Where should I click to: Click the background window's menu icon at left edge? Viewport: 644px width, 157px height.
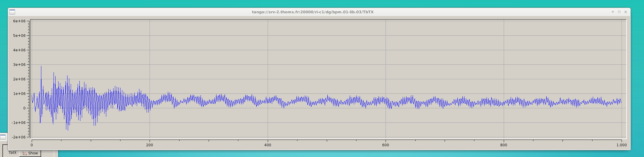coord(3,137)
